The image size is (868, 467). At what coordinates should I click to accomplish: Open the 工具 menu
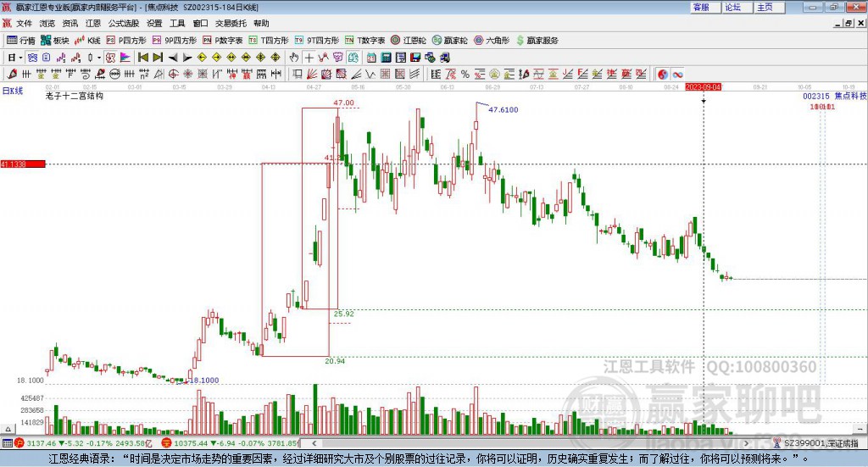(x=177, y=23)
